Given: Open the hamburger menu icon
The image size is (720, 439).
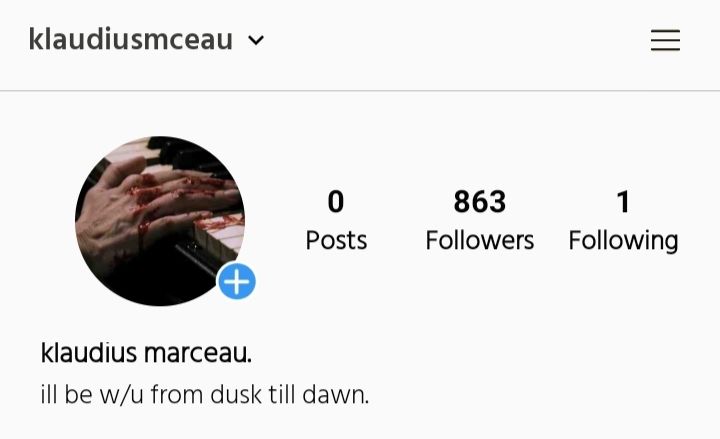Looking at the screenshot, I should click(665, 40).
